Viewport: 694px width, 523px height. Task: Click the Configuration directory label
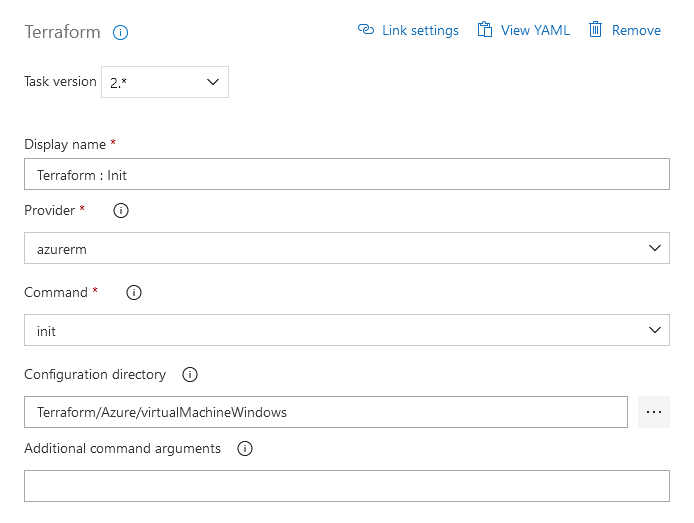point(95,375)
